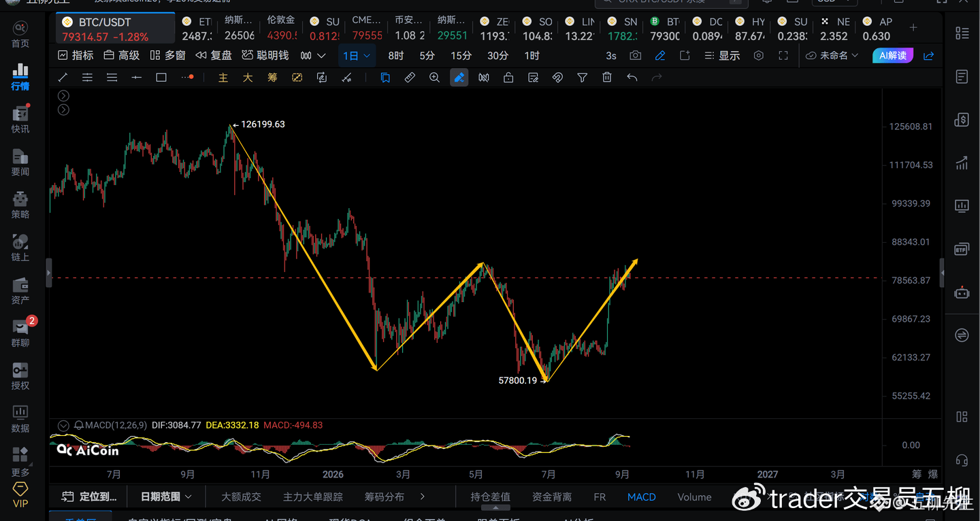The height and width of the screenshot is (521, 980).
Task: Switch to the Volume indicator tab
Action: 694,497
